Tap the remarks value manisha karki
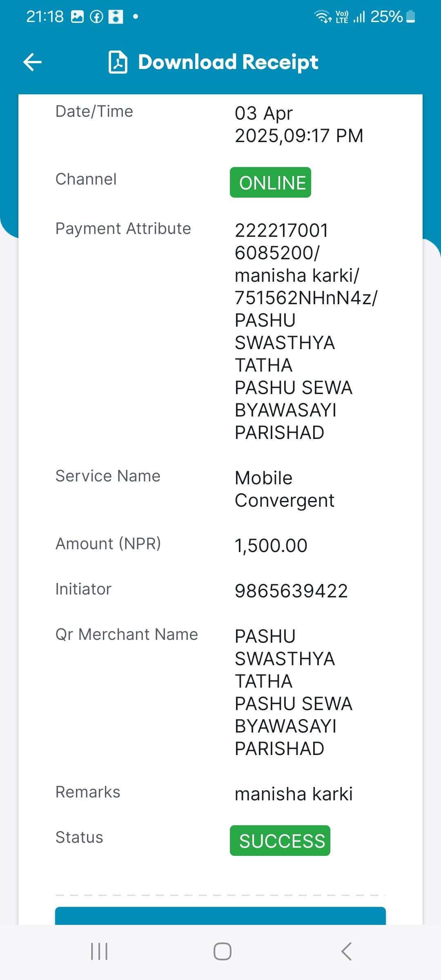441x980 pixels. [x=294, y=794]
